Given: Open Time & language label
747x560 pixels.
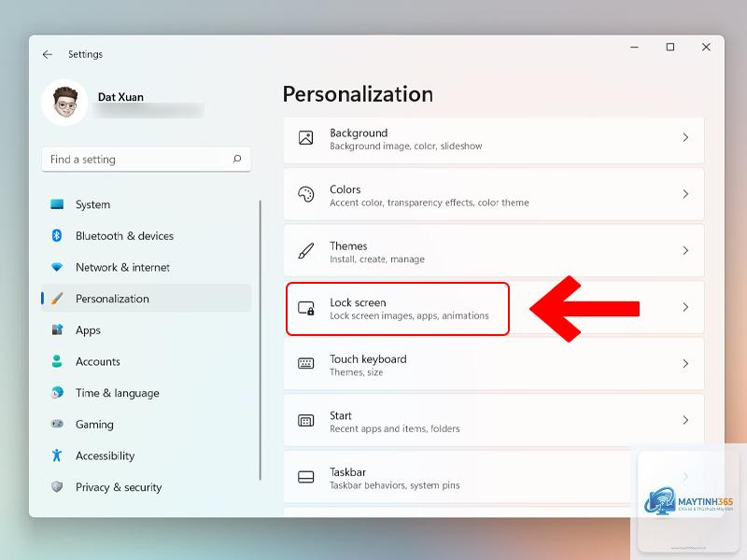Looking at the screenshot, I should [118, 393].
